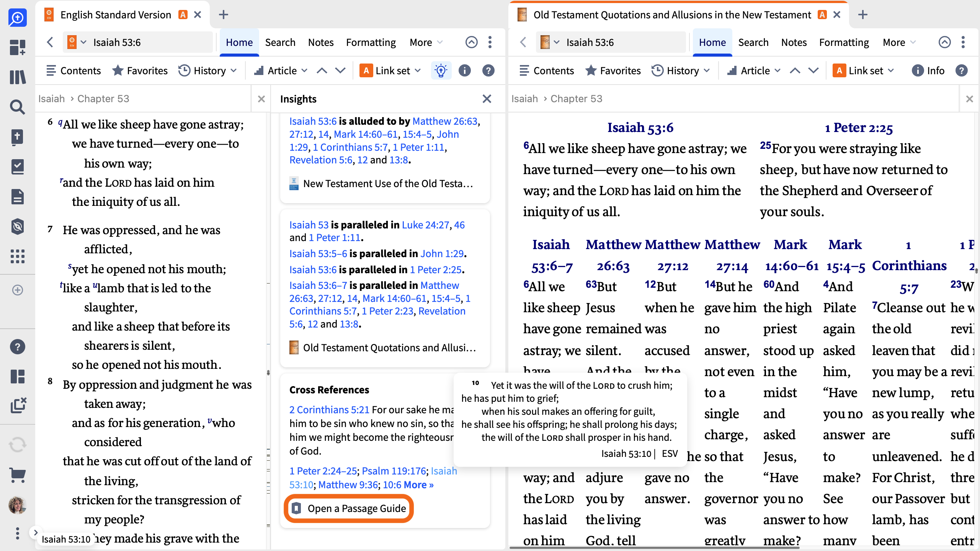Image resolution: width=980 pixels, height=551 pixels.
Task: Select Search tab in ESV panel
Action: click(280, 42)
